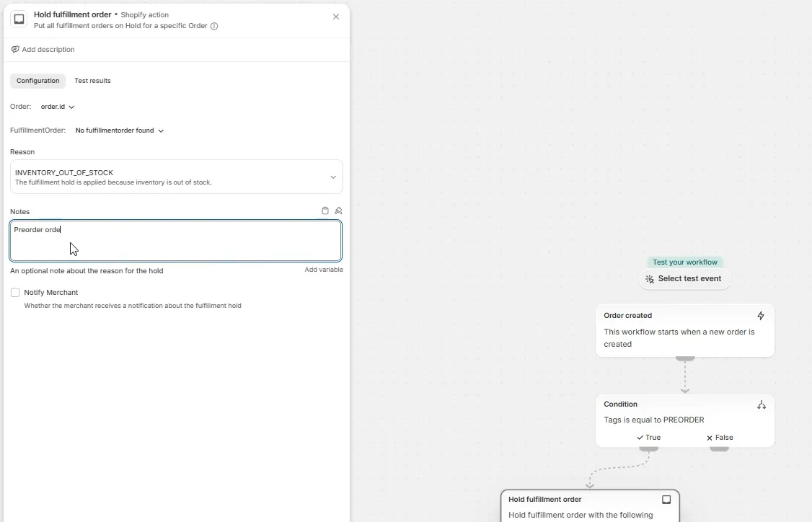812x522 pixels.
Task: Click the Notify Merchant description text
Action: [133, 306]
